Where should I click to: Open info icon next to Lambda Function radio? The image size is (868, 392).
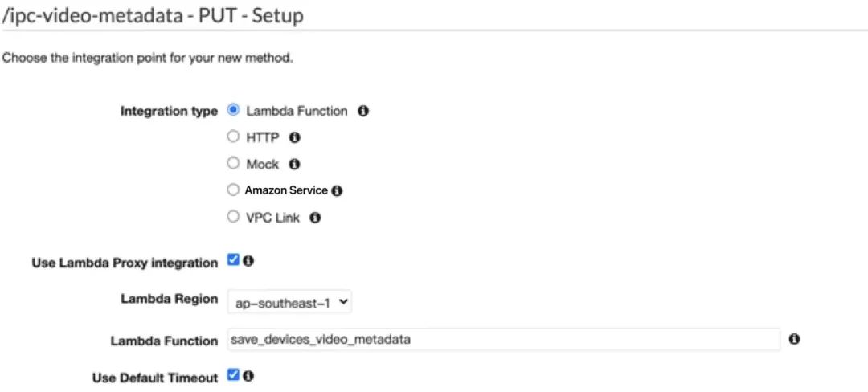coord(363,111)
